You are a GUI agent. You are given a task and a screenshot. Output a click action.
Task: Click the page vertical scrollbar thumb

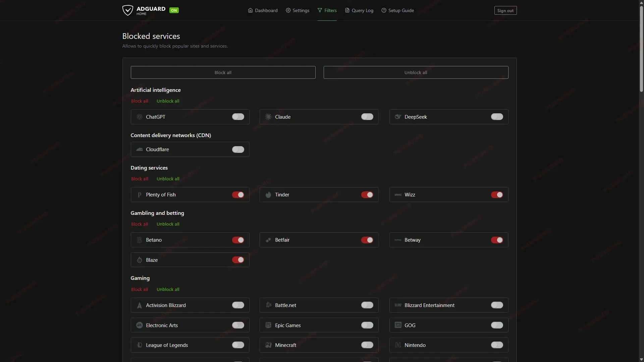click(641, 49)
